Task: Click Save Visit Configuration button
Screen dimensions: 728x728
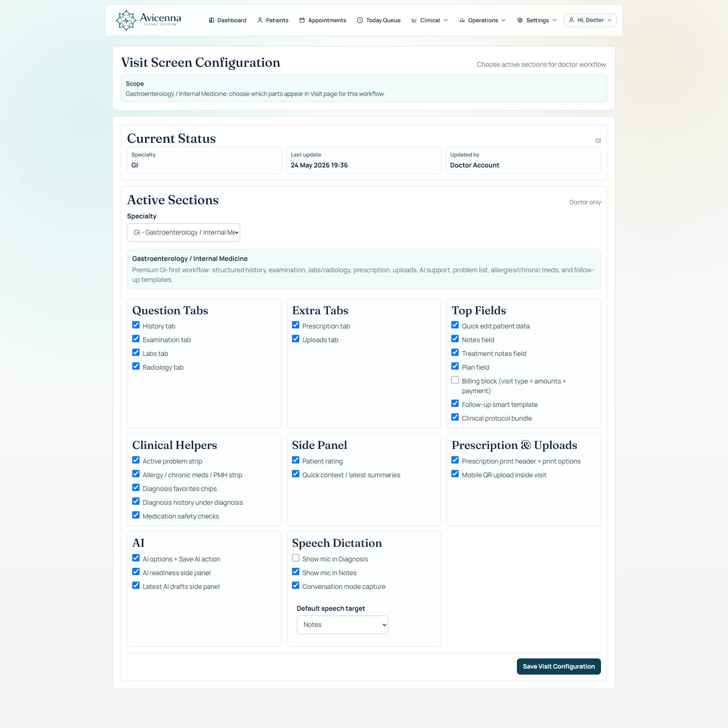Action: coord(559,667)
